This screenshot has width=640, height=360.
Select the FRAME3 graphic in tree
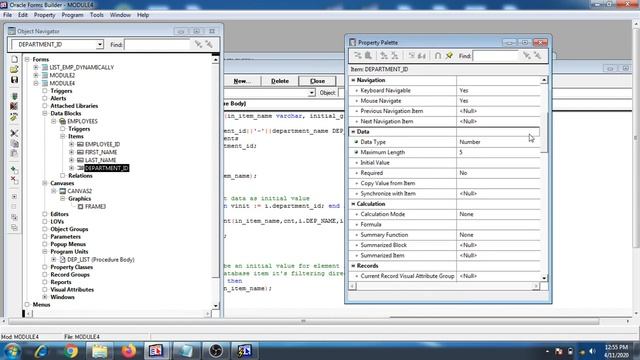click(x=95, y=207)
